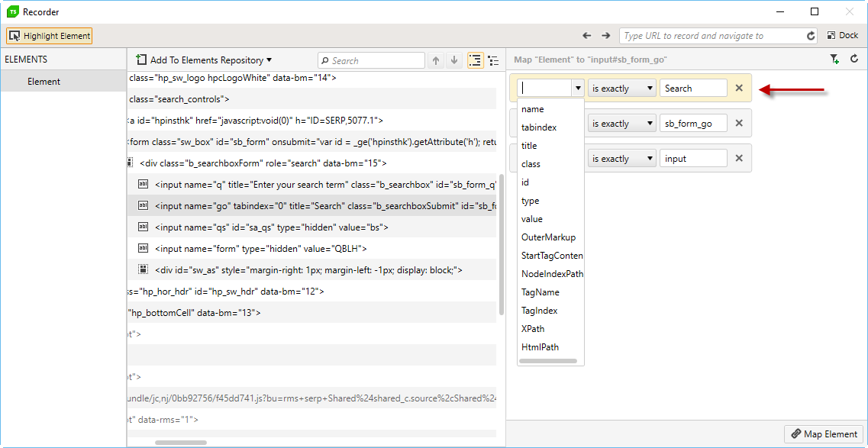Go to previous search result arrow
Screen dimensions: 868x448
[x=436, y=61]
